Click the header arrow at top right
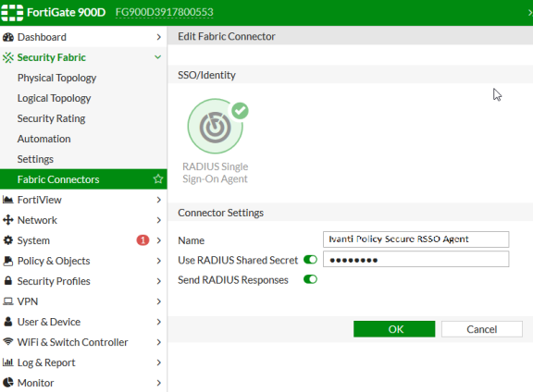 [530, 13]
